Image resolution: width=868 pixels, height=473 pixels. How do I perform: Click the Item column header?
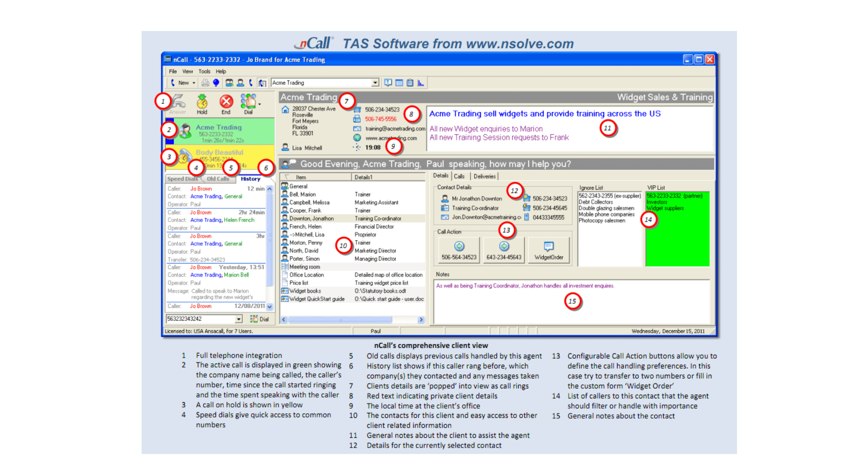pos(316,177)
